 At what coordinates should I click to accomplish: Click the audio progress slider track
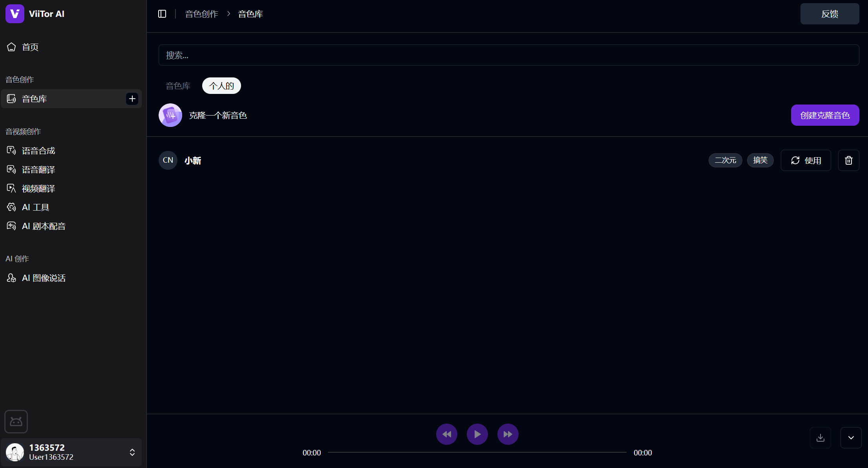477,452
